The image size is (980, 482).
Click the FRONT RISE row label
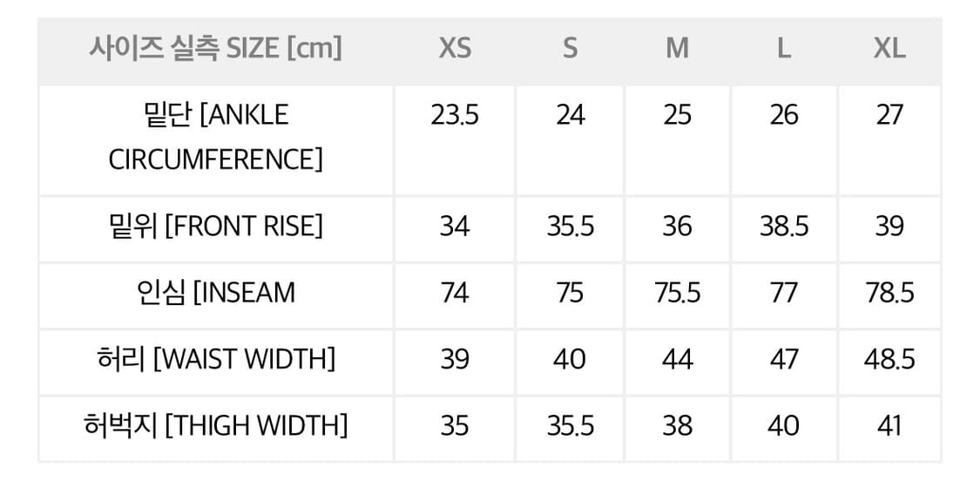pyautogui.click(x=215, y=227)
